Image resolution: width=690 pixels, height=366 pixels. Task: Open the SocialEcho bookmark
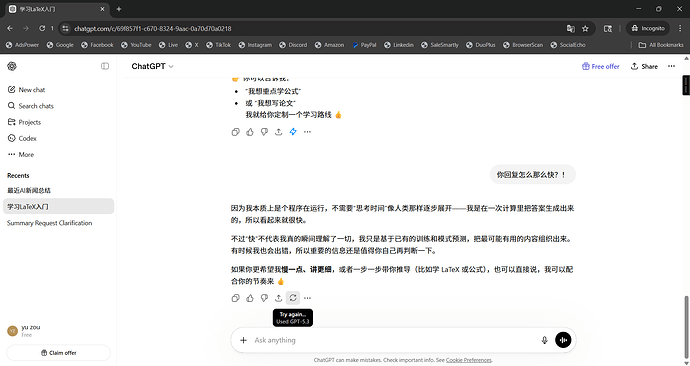[568, 45]
